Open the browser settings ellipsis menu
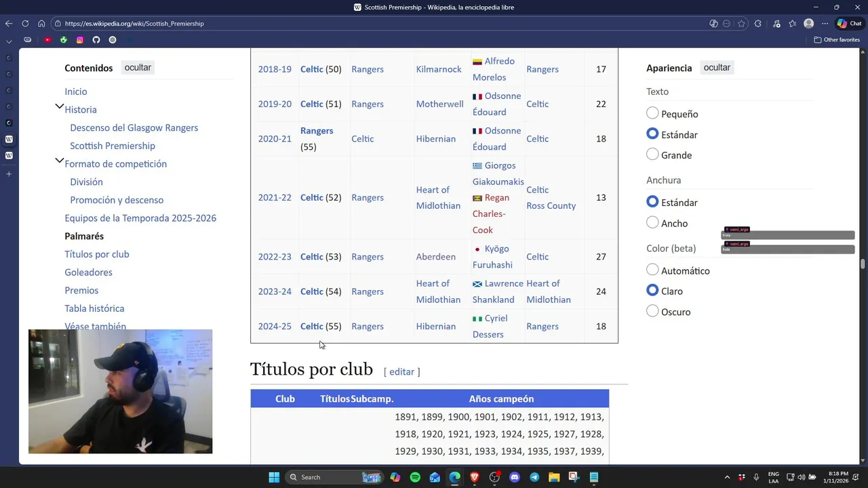The width and height of the screenshot is (868, 488). pyautogui.click(x=825, y=24)
